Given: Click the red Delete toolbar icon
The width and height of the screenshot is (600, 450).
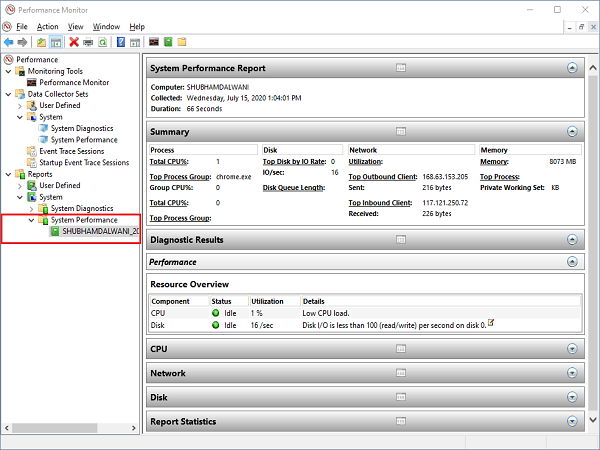Looking at the screenshot, I should click(74, 42).
